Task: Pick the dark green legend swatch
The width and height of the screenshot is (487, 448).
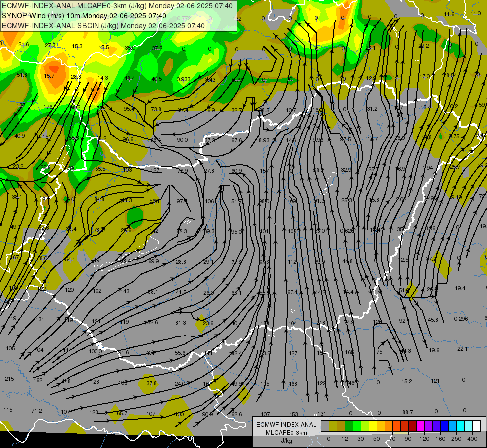Action: click(x=349, y=426)
